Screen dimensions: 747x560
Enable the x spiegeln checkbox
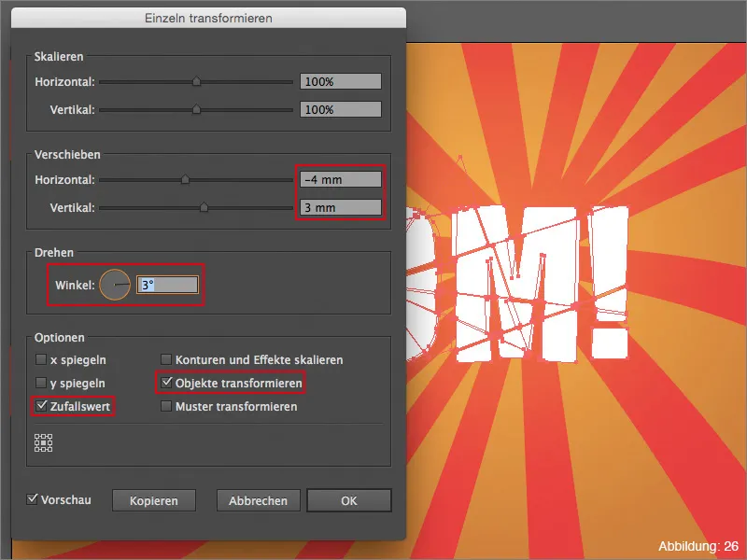(x=41, y=359)
